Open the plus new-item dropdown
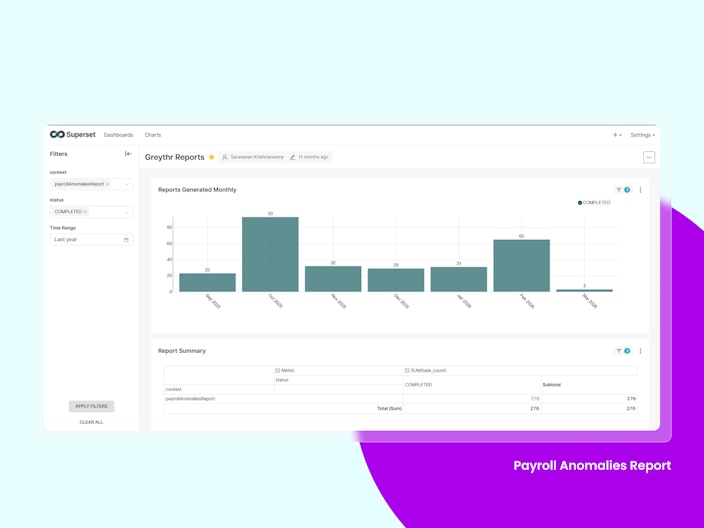Screen dimensions: 704x528 (617, 135)
